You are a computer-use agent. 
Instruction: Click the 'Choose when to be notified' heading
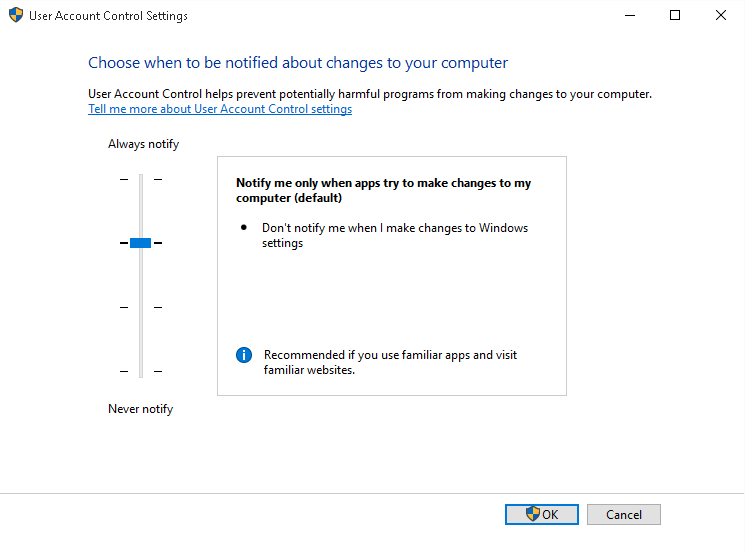(298, 63)
